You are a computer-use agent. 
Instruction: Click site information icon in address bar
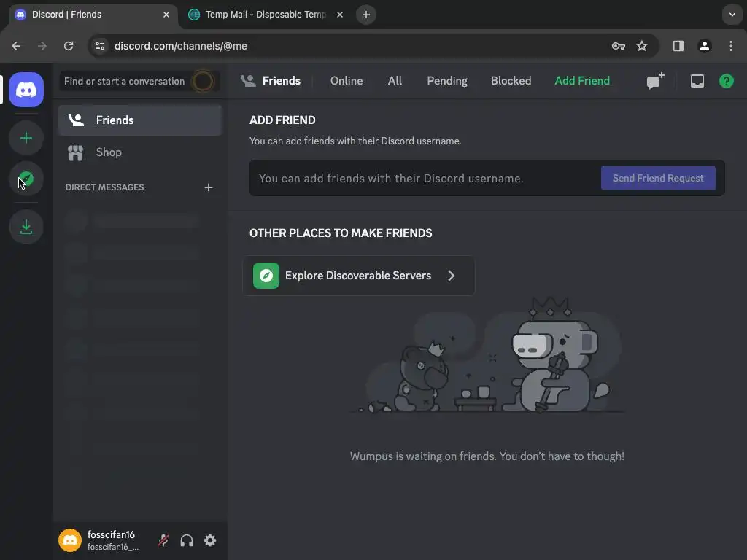(x=100, y=46)
